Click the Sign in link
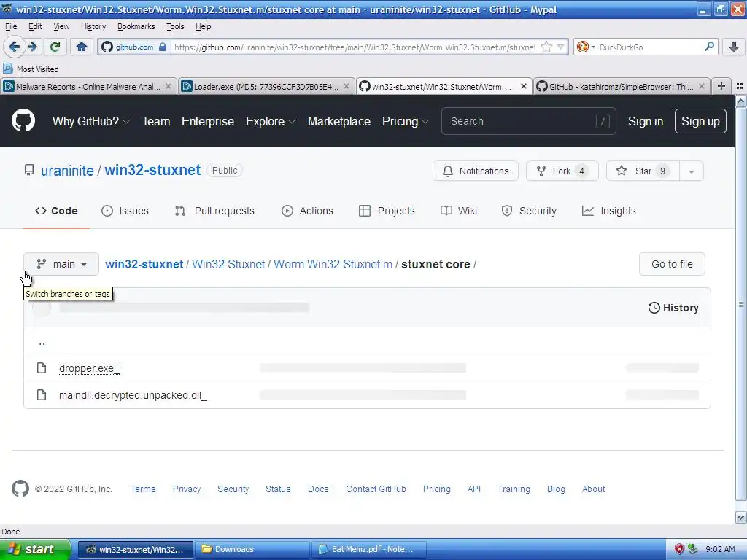 point(645,122)
